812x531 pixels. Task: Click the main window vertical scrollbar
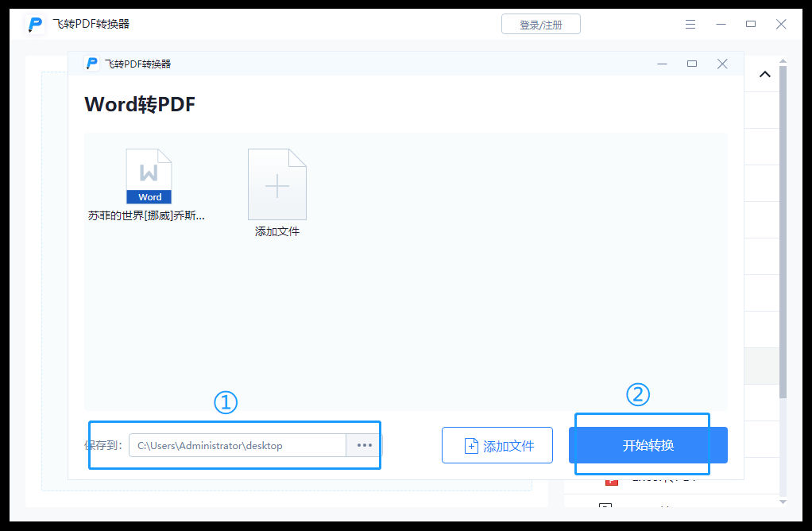(783, 232)
